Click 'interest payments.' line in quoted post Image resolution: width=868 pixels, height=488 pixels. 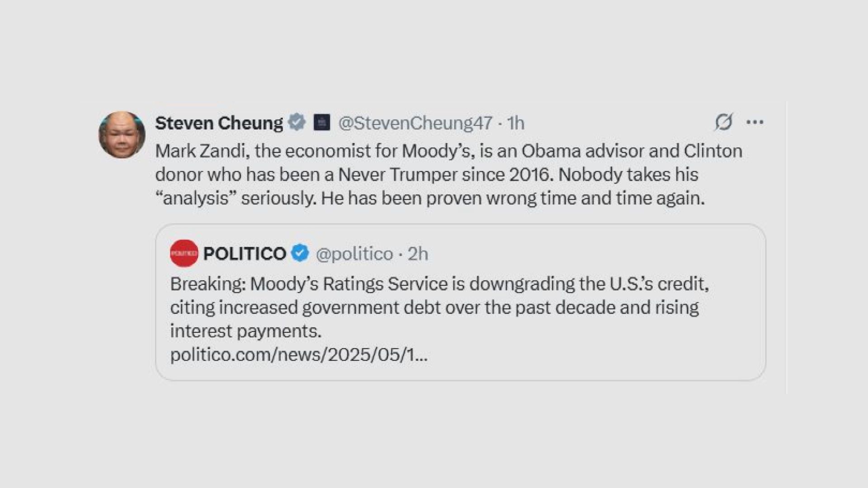(245, 331)
